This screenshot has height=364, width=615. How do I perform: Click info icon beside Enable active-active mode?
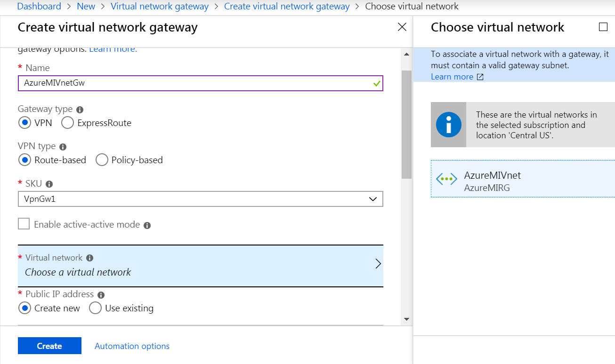[147, 225]
